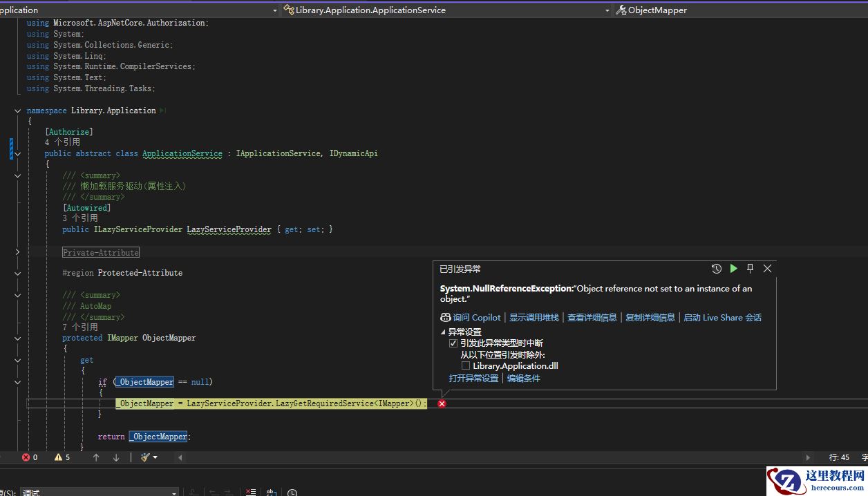868x496 pixels.
Task: Click the green Continue arrow in exception popup
Action: click(733, 268)
